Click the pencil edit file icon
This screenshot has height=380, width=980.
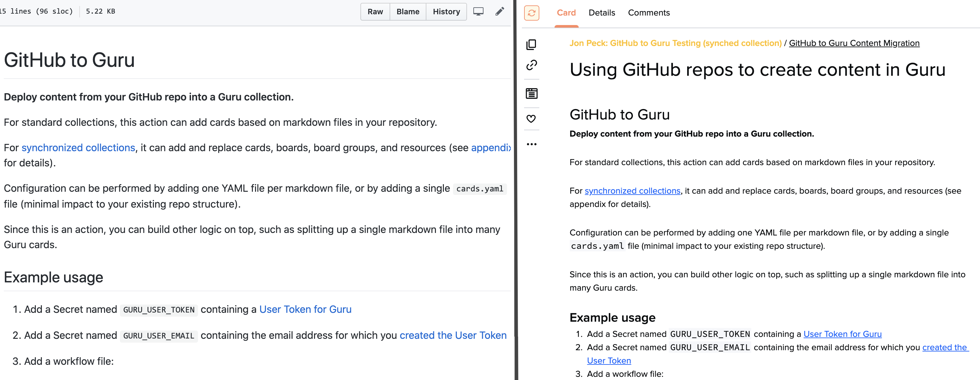click(x=499, y=11)
